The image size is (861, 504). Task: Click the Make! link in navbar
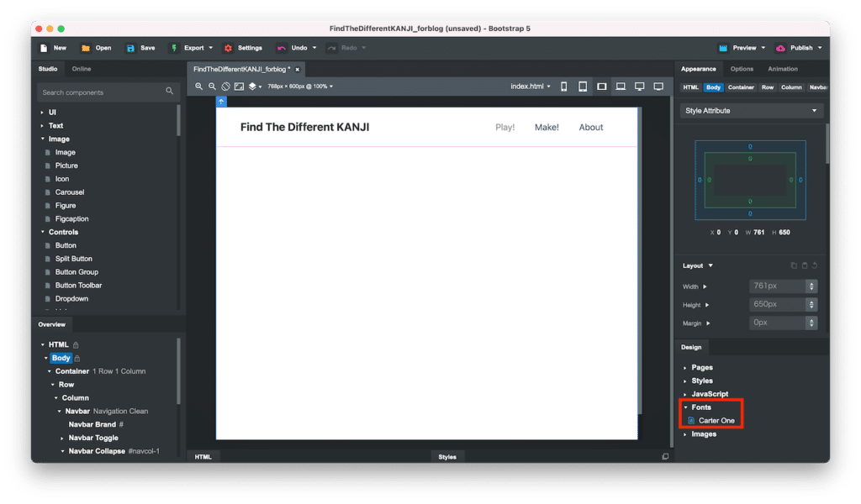point(547,128)
